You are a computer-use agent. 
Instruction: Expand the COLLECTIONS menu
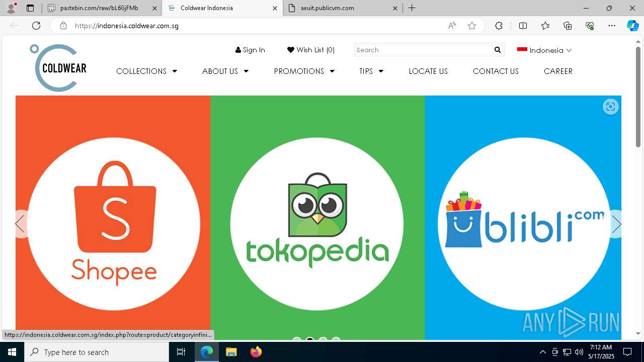tap(146, 71)
